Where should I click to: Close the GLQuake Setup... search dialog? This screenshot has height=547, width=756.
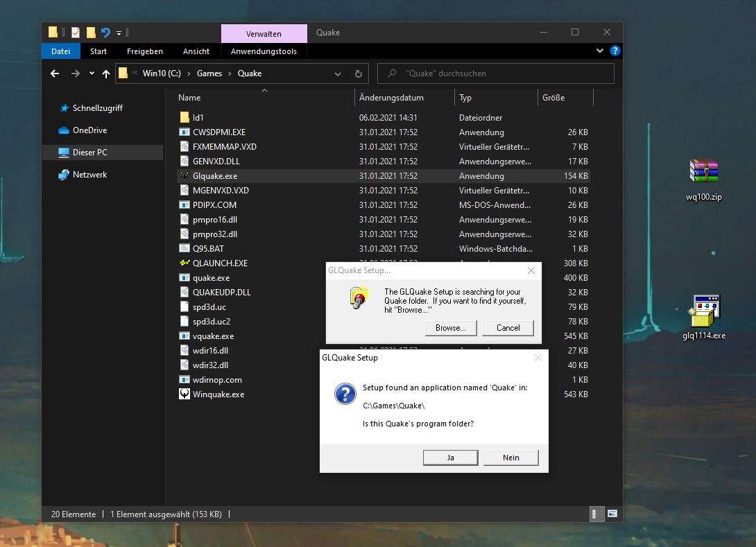pos(531,270)
